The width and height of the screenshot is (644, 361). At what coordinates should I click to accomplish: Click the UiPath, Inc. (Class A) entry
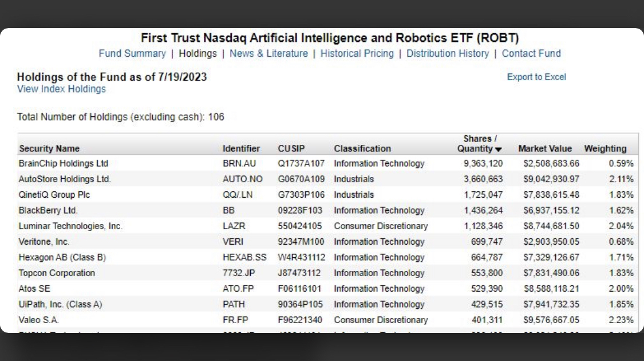pyautogui.click(x=60, y=304)
